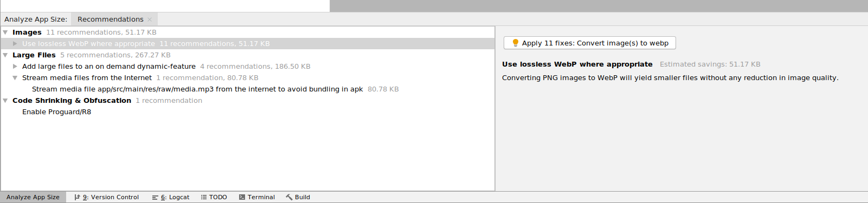Click the Version Control branch icon
868x203 pixels.
click(x=77, y=197)
